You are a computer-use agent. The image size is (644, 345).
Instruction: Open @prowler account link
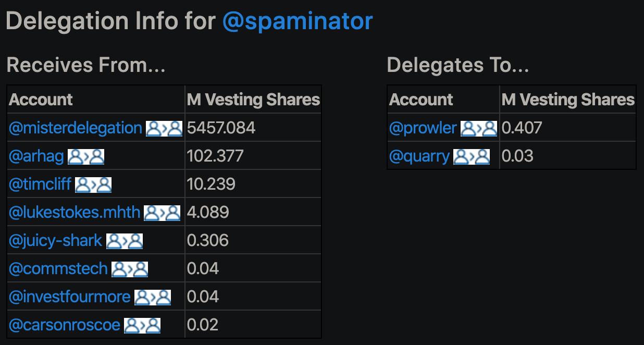423,128
